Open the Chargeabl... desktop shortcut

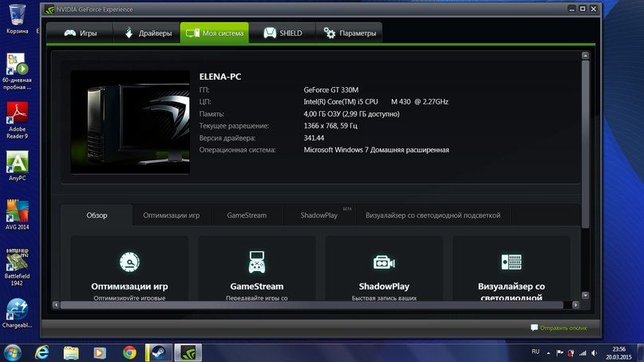pos(18,313)
